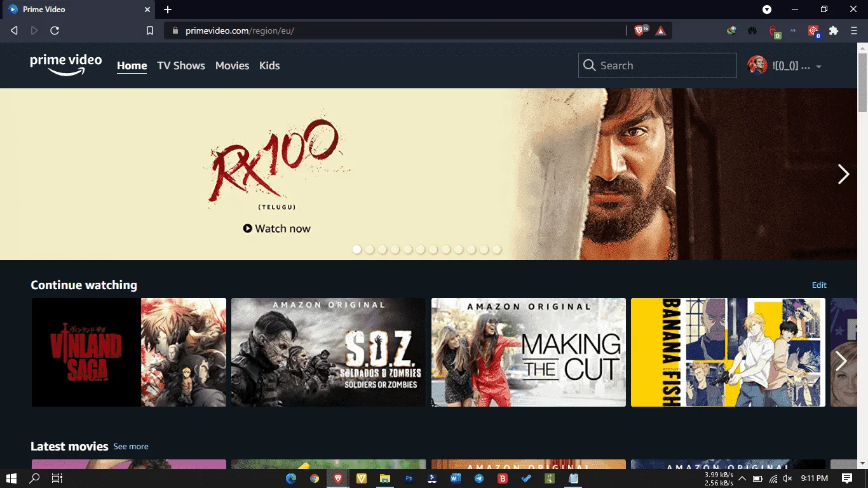Bookmark this page using bookmark icon
Screen dimensions: 868x488
click(x=150, y=30)
